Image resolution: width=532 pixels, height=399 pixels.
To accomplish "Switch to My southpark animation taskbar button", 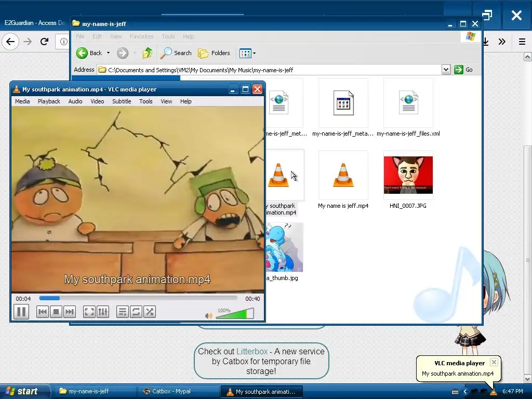I will click(262, 391).
